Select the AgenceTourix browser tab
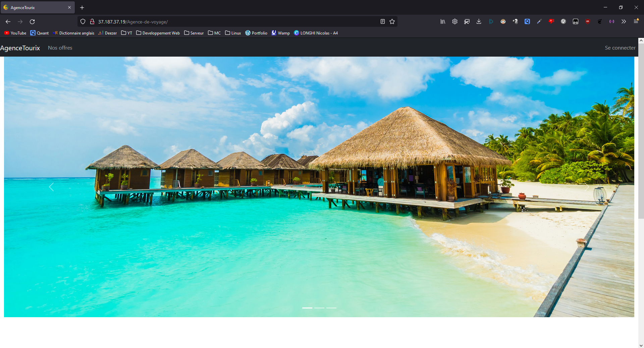 click(x=34, y=7)
